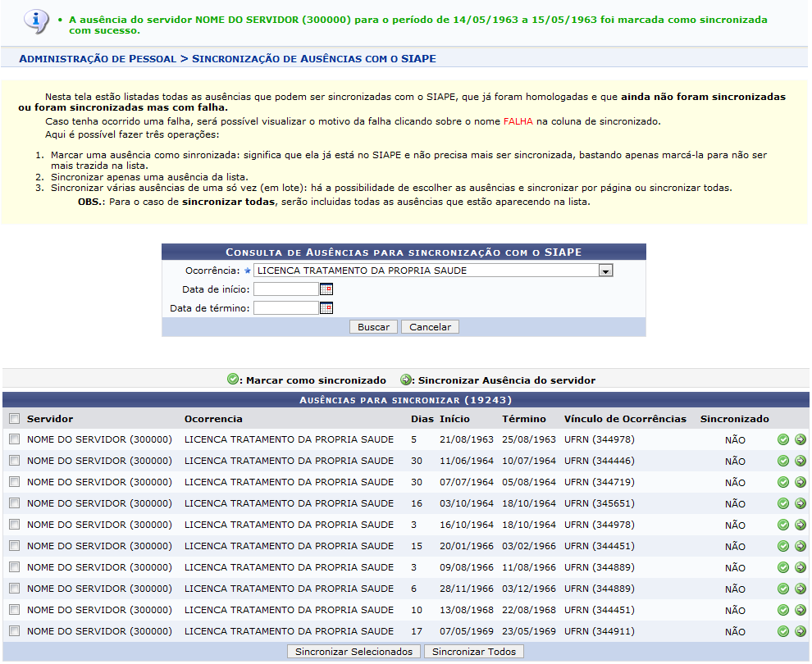
Task: Check the row with start date 21/08/1963
Action: click(x=14, y=439)
